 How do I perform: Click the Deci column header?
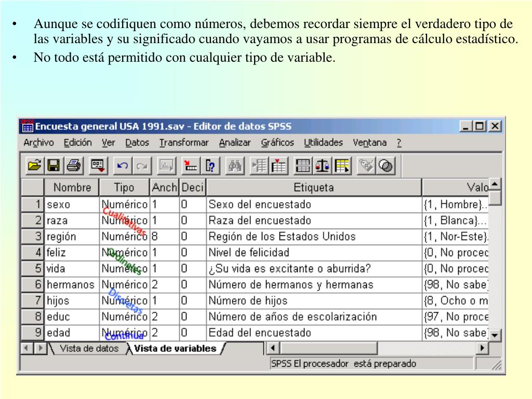coord(193,187)
